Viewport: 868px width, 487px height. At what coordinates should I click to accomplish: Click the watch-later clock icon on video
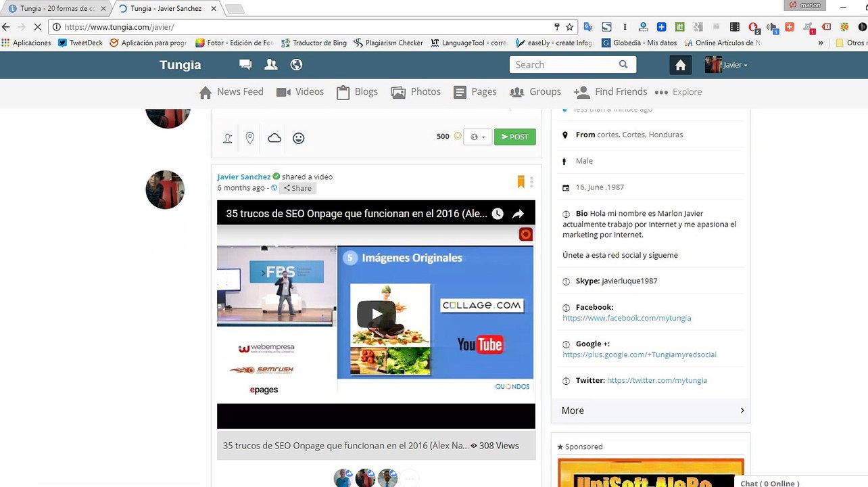tap(498, 214)
